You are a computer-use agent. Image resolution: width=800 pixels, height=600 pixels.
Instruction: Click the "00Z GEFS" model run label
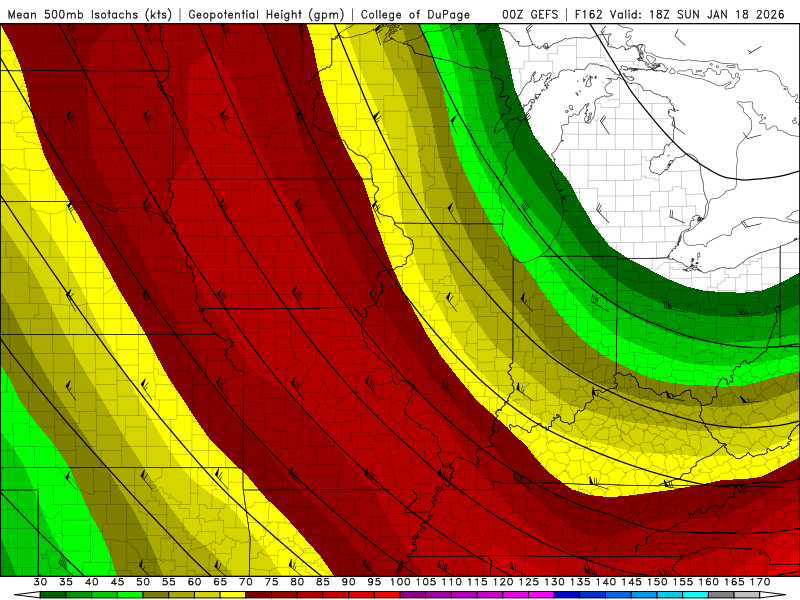(x=530, y=14)
